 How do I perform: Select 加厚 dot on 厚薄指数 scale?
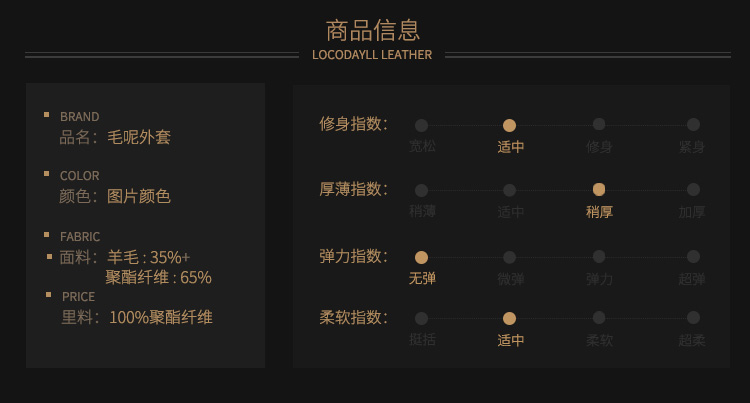tap(693, 190)
